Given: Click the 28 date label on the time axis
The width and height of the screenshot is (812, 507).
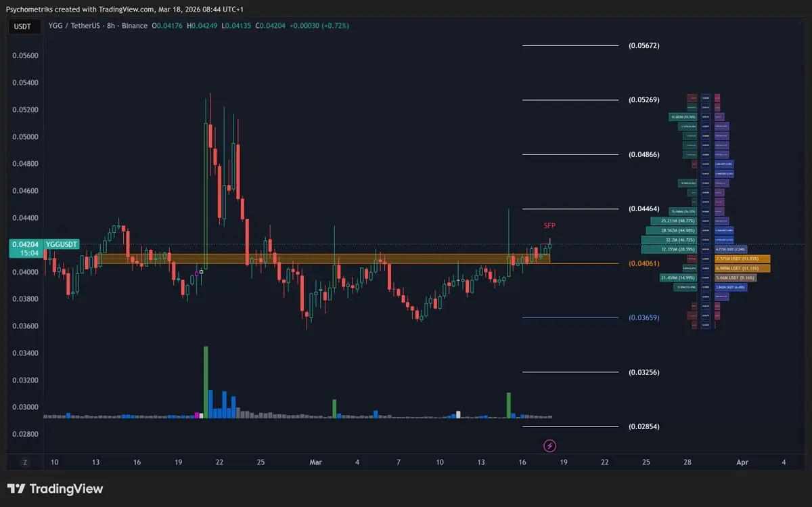Looking at the screenshot, I should 687,462.
